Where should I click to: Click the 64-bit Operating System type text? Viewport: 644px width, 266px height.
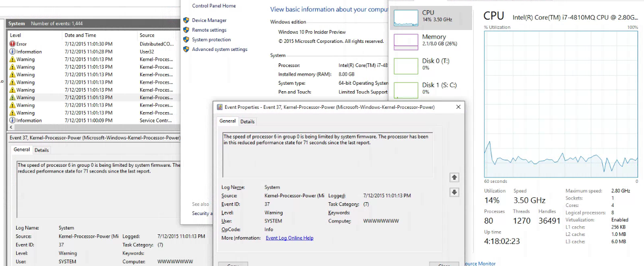363,83
